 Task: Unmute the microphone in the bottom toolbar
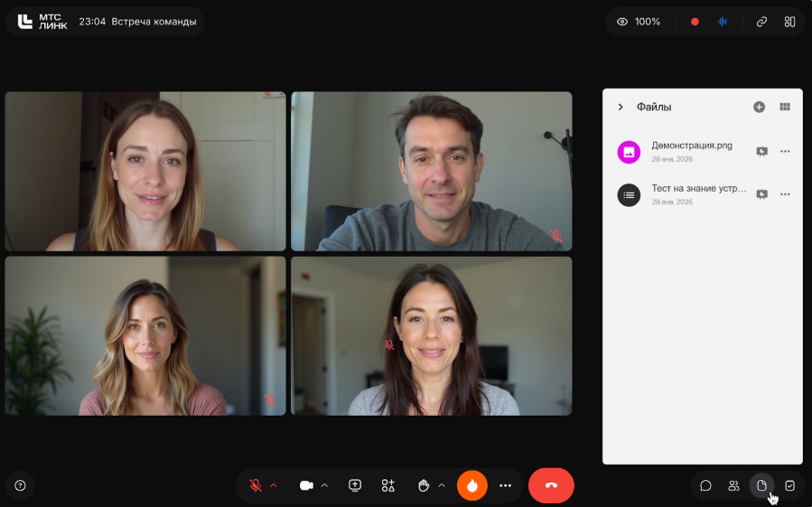pos(256,485)
